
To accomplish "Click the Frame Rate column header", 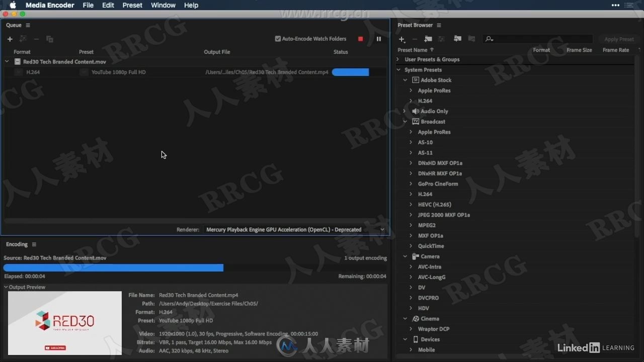I will click(616, 50).
